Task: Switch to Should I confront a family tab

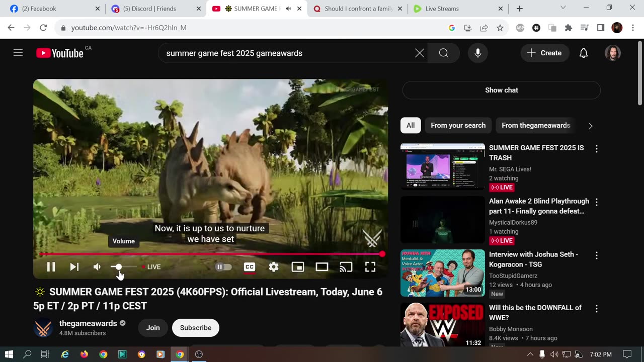Action: tap(358, 9)
